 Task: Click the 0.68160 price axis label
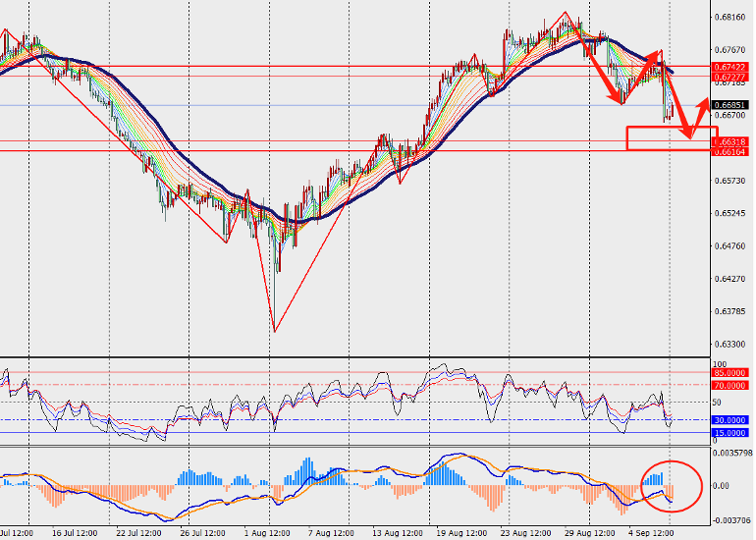[729, 18]
